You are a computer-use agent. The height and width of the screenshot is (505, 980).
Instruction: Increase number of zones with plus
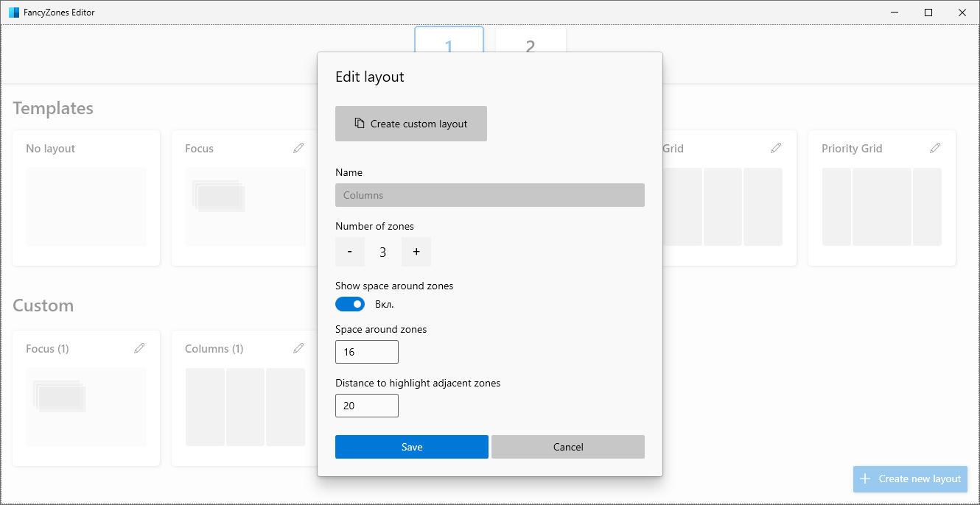click(416, 252)
